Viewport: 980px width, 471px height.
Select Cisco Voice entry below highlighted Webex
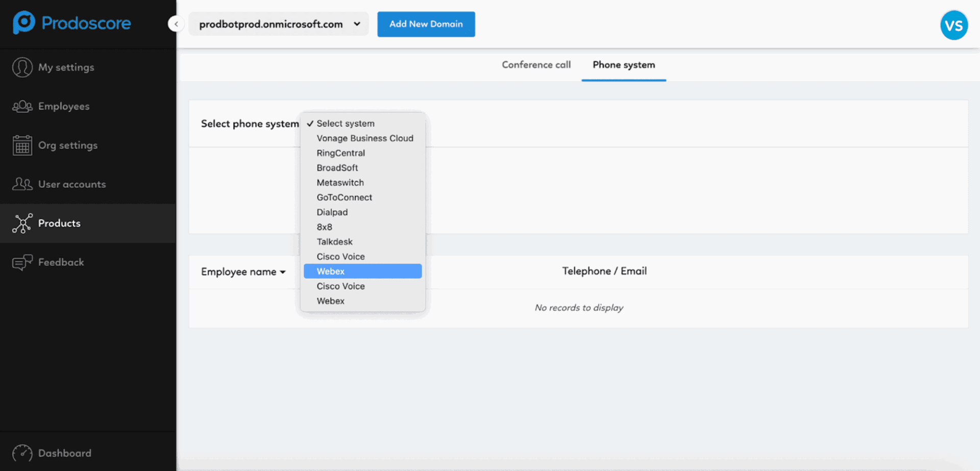(363, 286)
